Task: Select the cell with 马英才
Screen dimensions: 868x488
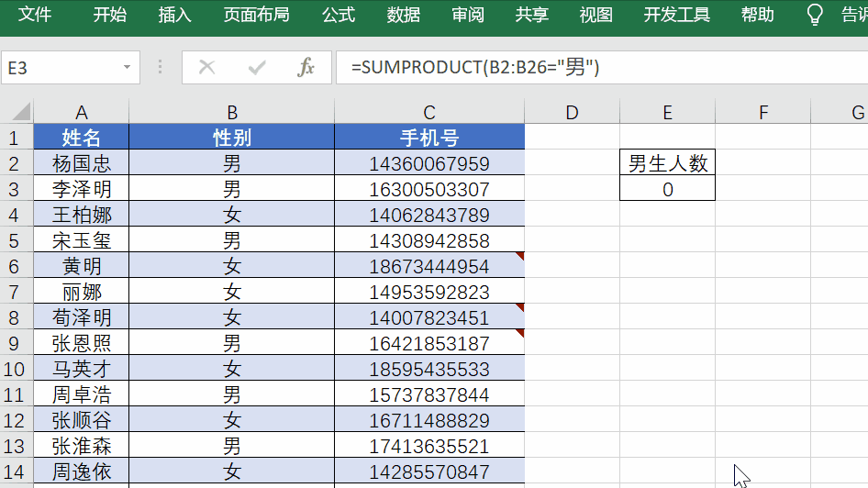Action: point(82,369)
